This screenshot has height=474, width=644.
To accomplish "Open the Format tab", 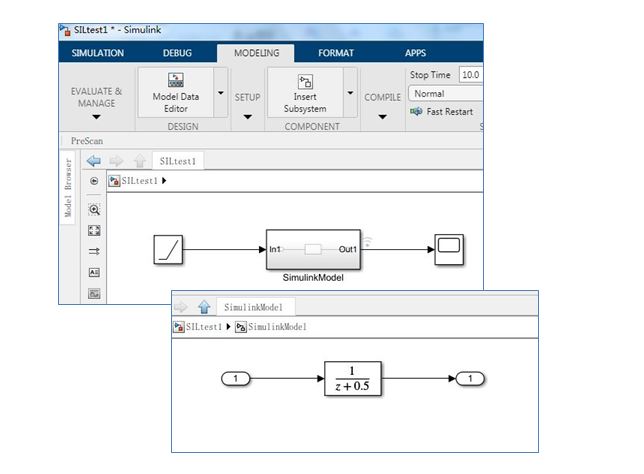I will (336, 53).
